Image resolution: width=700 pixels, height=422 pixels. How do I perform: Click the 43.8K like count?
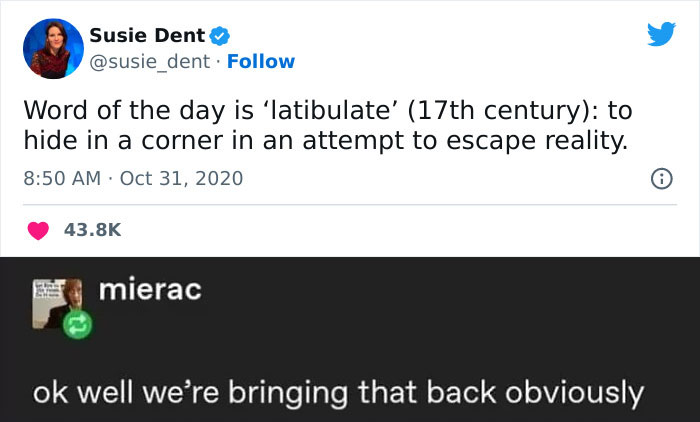tap(92, 230)
